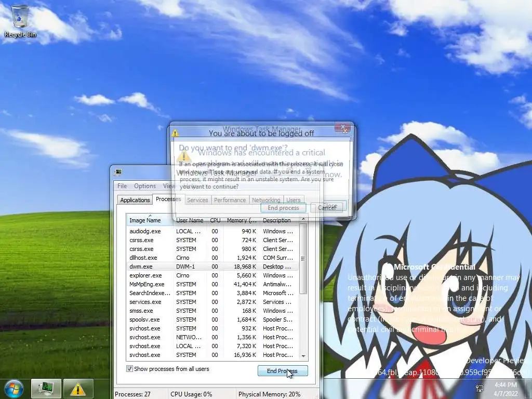Open the Windows Start orb
Screen dimensions: 532x399
14,389
